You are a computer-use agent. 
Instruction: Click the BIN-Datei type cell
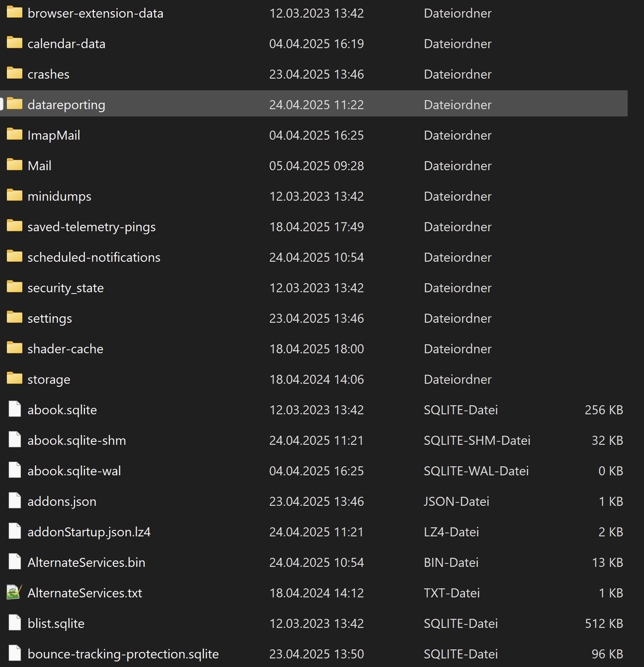[451, 563]
